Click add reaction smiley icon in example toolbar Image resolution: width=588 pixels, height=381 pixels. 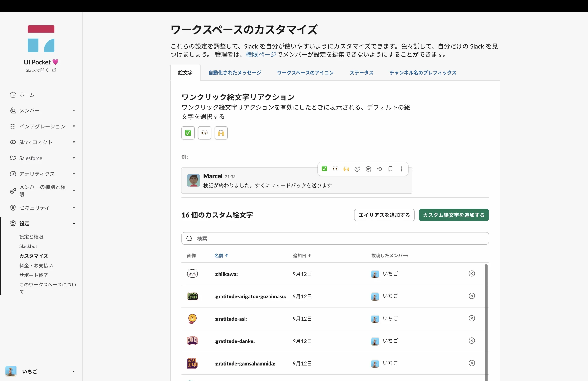357,169
